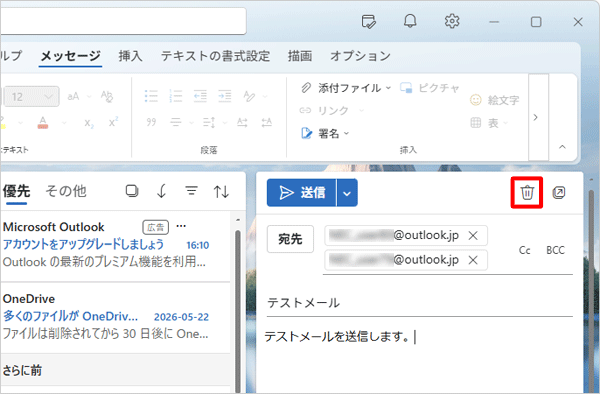Viewport: 600px width, 394px height.
Task: Select the 優先 inbox tab
Action: [16, 191]
